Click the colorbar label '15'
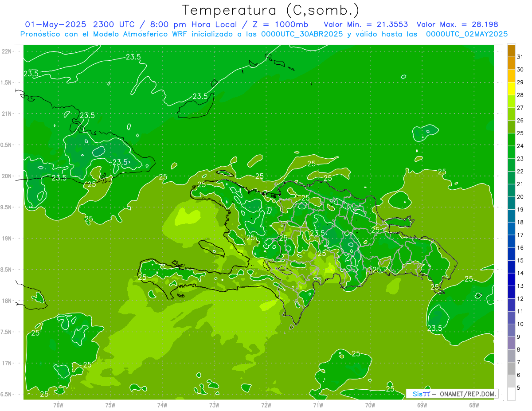The height and width of the screenshot is (411, 532). tap(520, 260)
